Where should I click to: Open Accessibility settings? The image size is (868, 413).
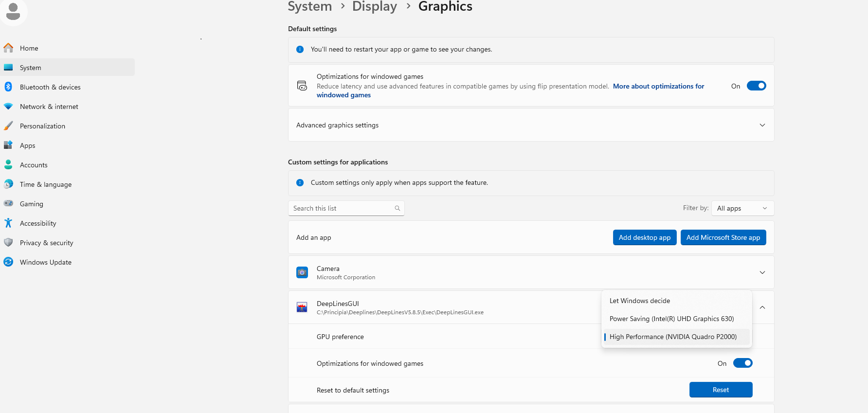(38, 223)
